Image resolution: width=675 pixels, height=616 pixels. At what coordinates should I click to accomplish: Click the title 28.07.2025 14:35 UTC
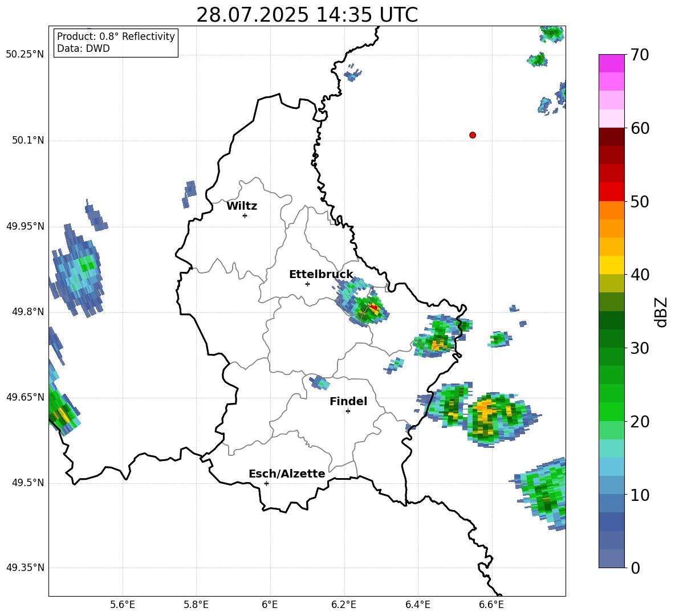pos(307,15)
